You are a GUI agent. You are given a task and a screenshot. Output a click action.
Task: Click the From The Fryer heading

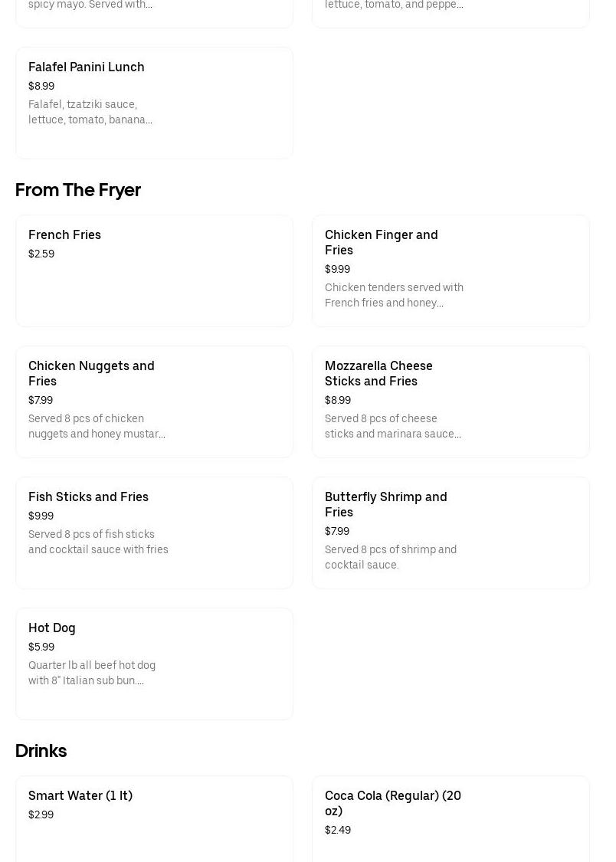pyautogui.click(x=78, y=190)
